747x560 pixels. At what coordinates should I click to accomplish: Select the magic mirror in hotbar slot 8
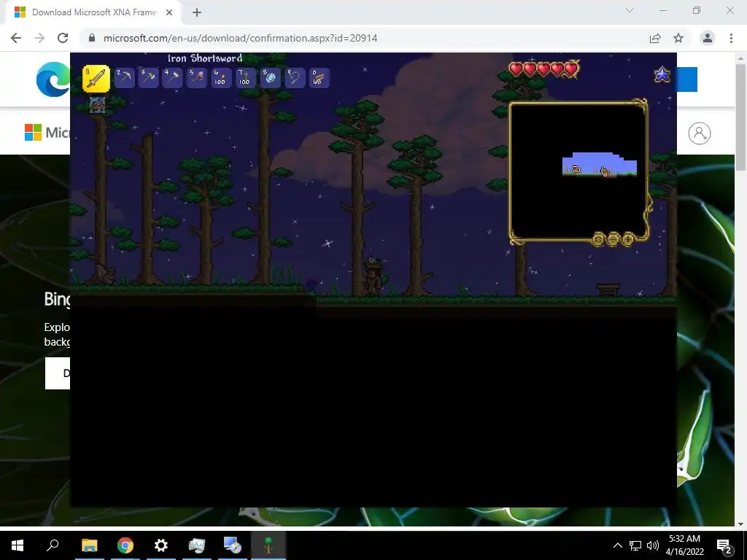click(270, 78)
